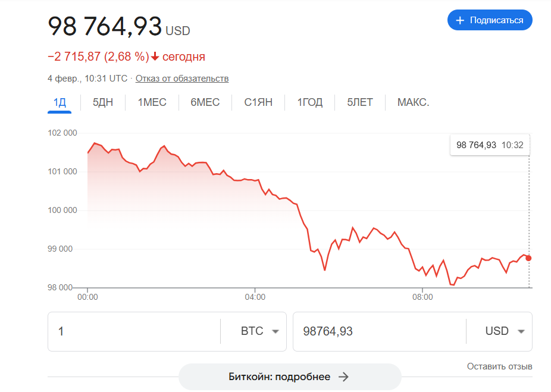Click the dropdown caret next to BTC
This screenshot has height=392, width=551.
(275, 331)
